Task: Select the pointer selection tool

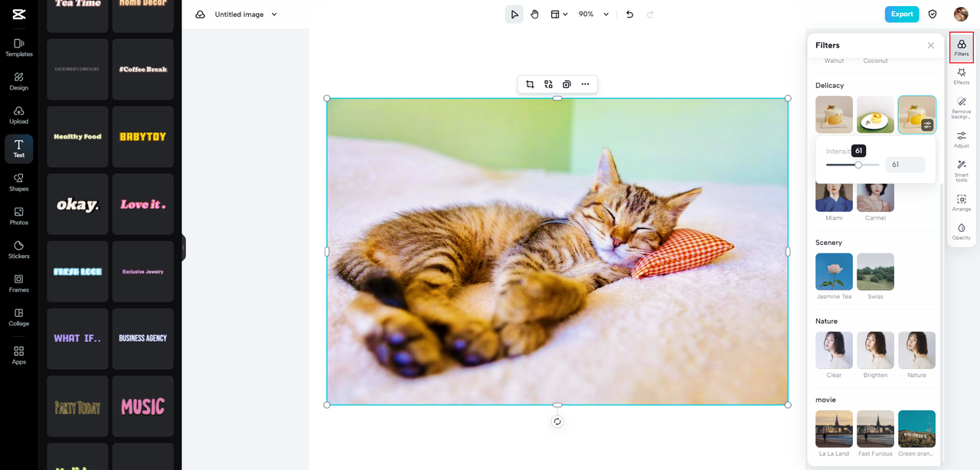Action: [514, 14]
